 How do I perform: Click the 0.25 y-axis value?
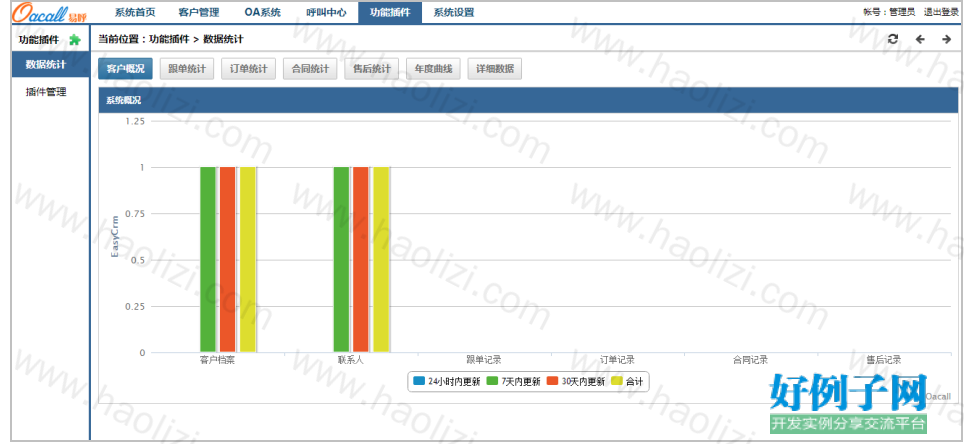point(135,306)
